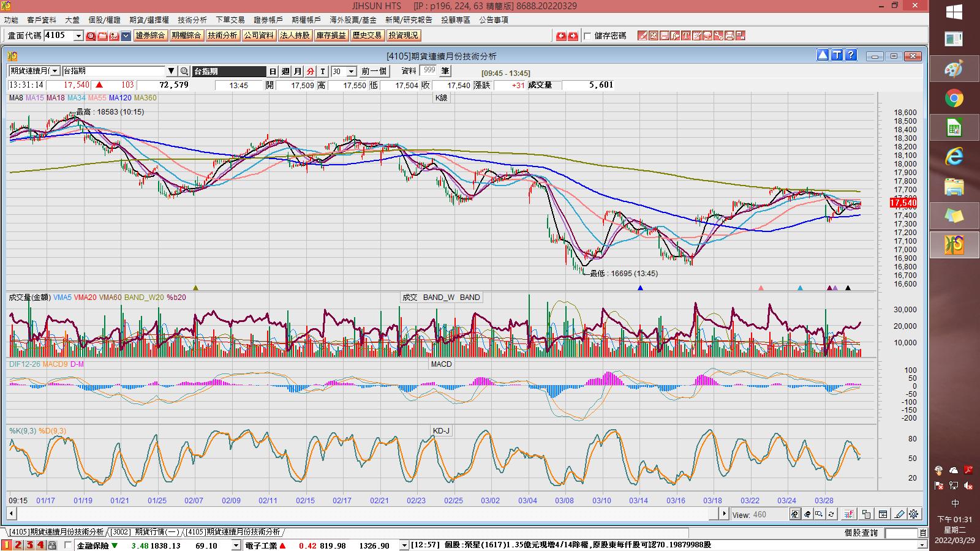Screen dimensions: 980x551
Task: Open the 新聞/研究報告 menu
Action: click(x=409, y=20)
